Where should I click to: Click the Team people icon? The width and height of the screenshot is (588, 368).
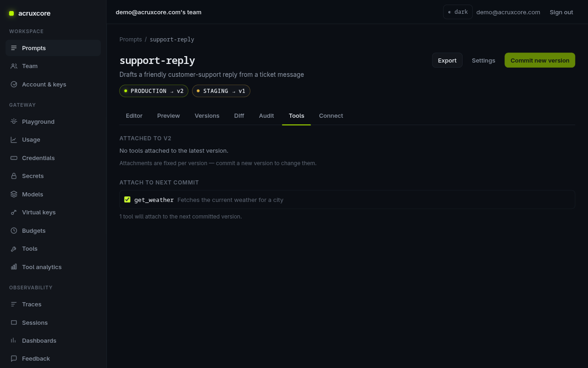(x=14, y=66)
